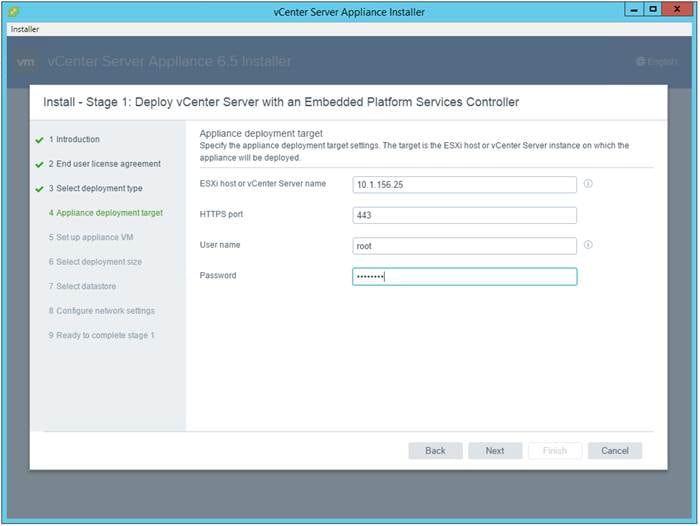Select step 9 Ready to complete stage 1
This screenshot has height=526, width=700.
point(101,335)
